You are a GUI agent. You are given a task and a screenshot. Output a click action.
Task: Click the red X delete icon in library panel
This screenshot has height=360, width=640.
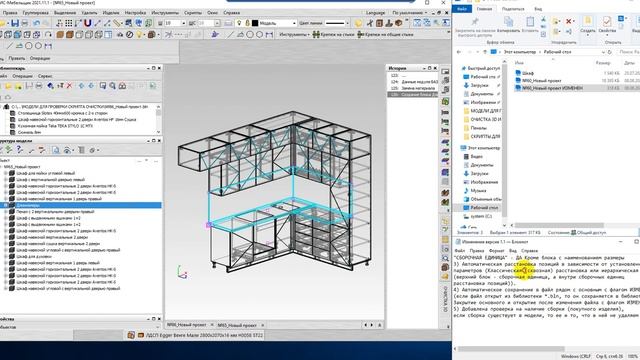pyautogui.click(x=69, y=86)
